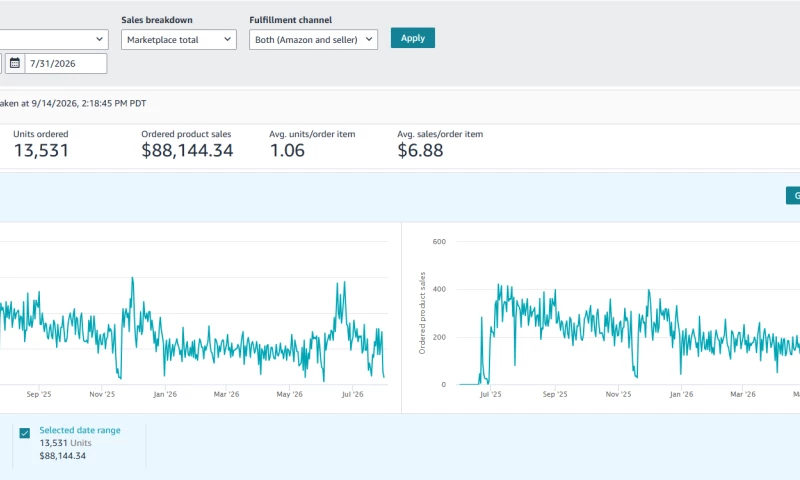Click the Jul '25 axis label on right chart

(490, 394)
